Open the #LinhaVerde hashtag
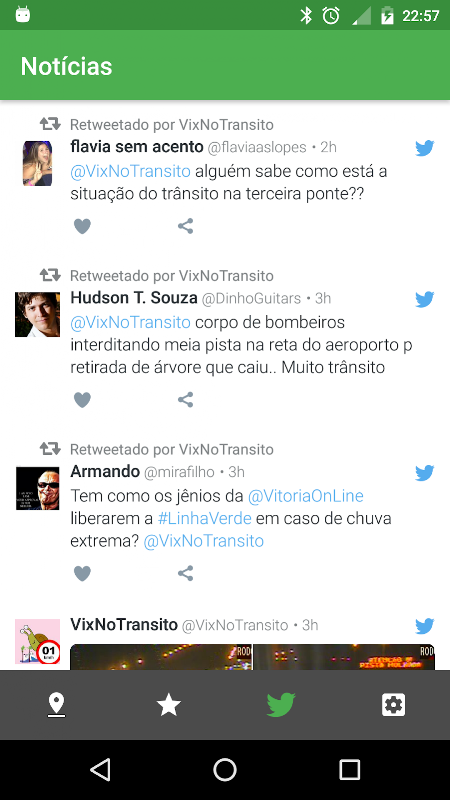Screen dimensions: 450x800 (x=205, y=518)
